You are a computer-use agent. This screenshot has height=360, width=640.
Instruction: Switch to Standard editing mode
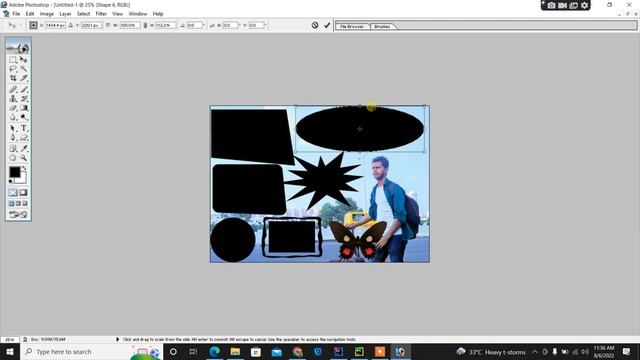click(13, 193)
